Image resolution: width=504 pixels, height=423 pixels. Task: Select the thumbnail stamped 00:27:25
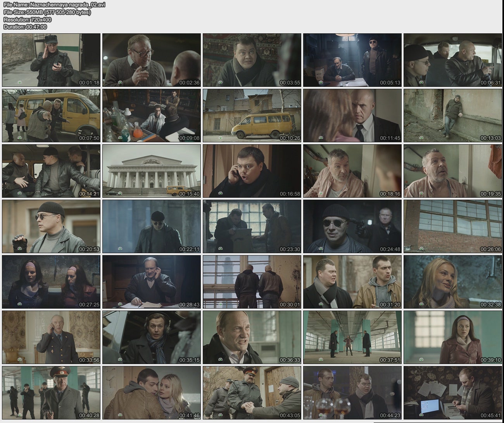click(x=51, y=282)
